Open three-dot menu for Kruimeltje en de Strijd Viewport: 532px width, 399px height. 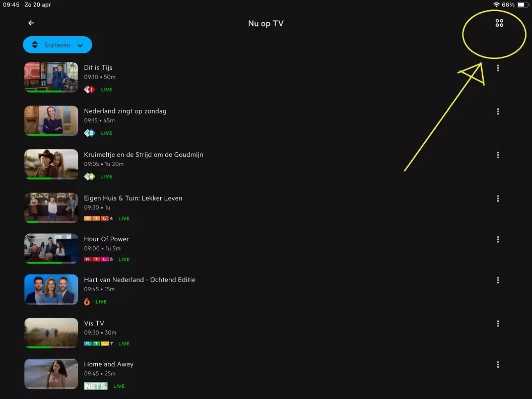click(x=498, y=155)
